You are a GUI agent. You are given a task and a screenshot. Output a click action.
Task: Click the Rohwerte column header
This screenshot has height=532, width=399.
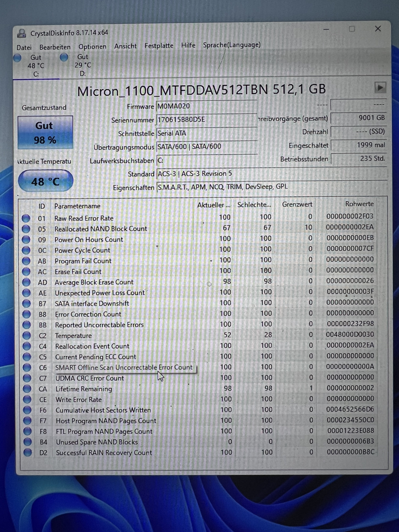tap(359, 204)
